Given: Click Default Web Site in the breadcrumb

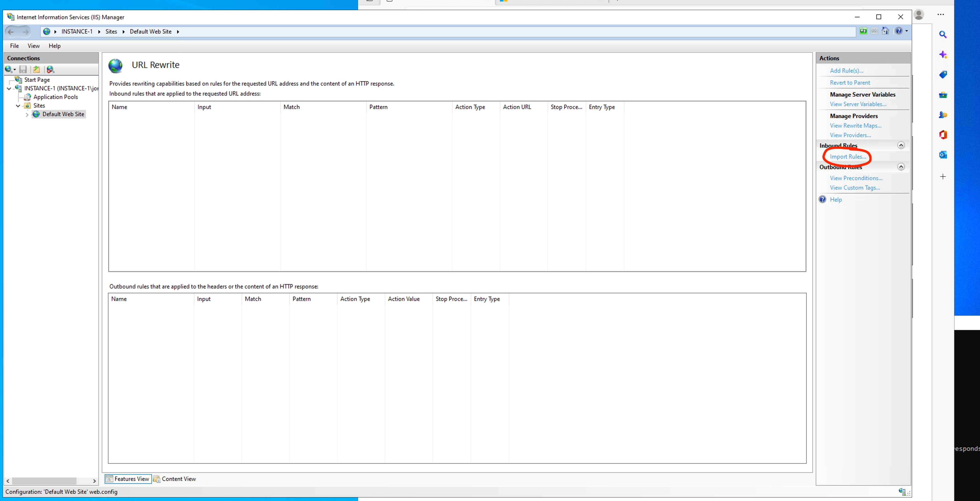Looking at the screenshot, I should pos(151,32).
